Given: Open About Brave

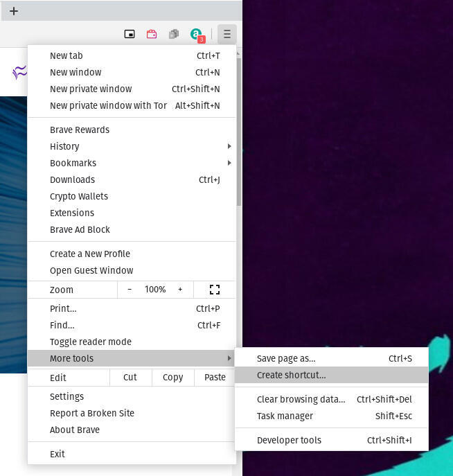Looking at the screenshot, I should [132, 430].
